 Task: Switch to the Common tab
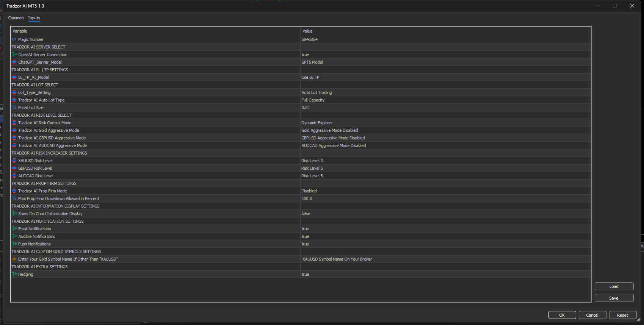coord(16,18)
